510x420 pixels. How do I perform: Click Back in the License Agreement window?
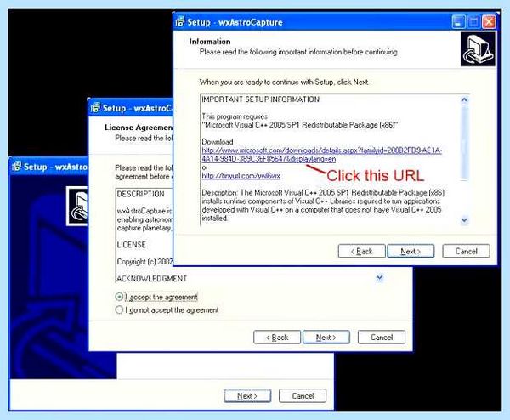(277, 338)
